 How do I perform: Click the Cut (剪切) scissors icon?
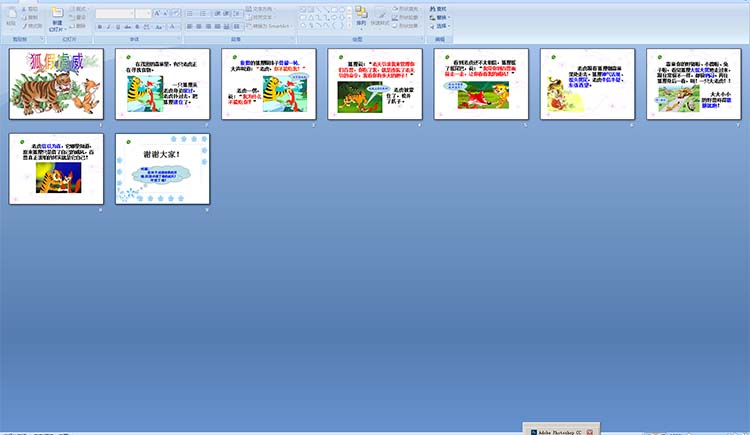point(23,9)
